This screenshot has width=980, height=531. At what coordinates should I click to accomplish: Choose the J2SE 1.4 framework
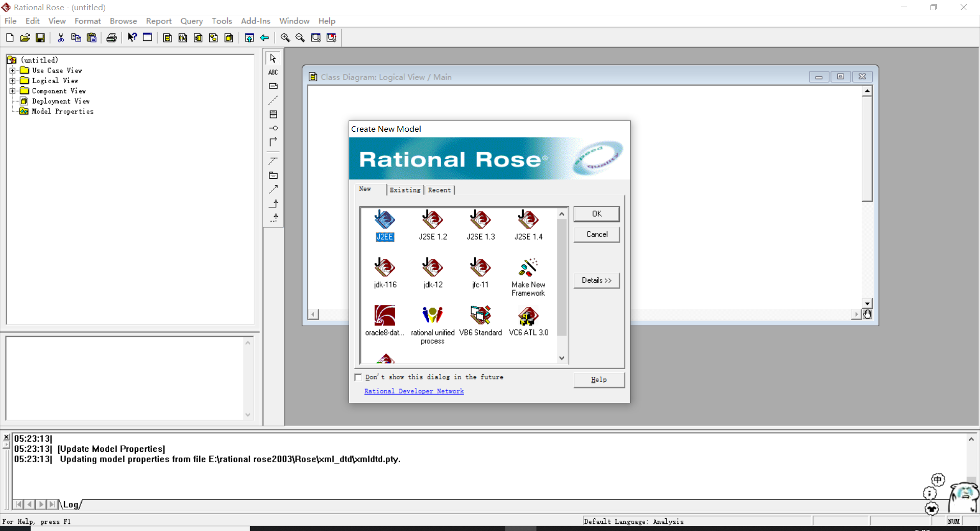528,225
